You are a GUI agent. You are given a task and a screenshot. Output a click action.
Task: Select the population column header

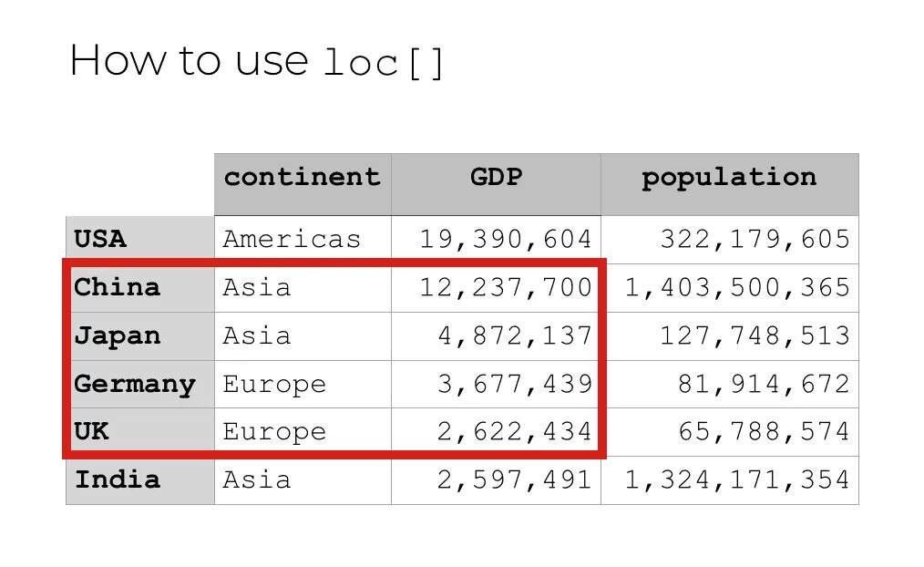coord(729,177)
